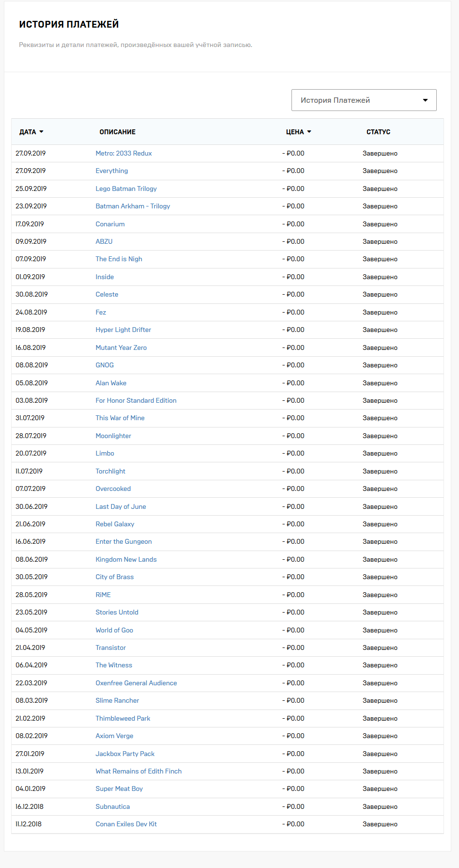Select This War of Mine entry
The height and width of the screenshot is (868, 459).
120,418
